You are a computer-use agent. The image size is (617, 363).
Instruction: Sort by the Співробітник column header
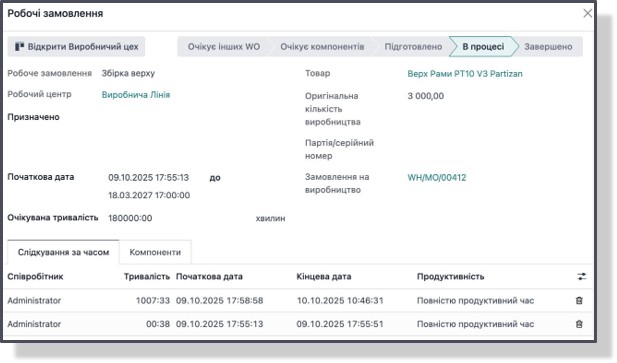tap(35, 276)
